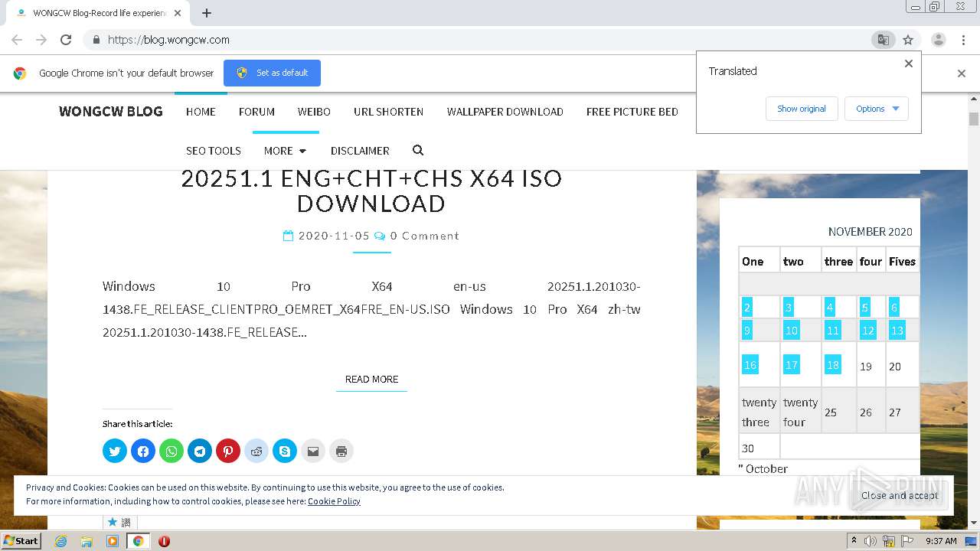This screenshot has height=551, width=980.
Task: Close the Translated popup
Action: pyautogui.click(x=909, y=64)
